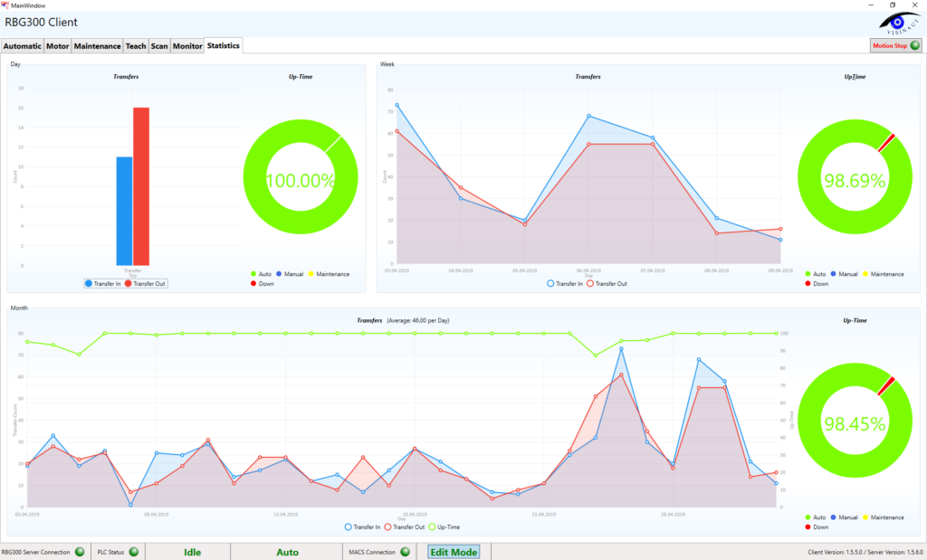Switch to the Automatic tab
This screenshot has width=927, height=560.
[23, 45]
